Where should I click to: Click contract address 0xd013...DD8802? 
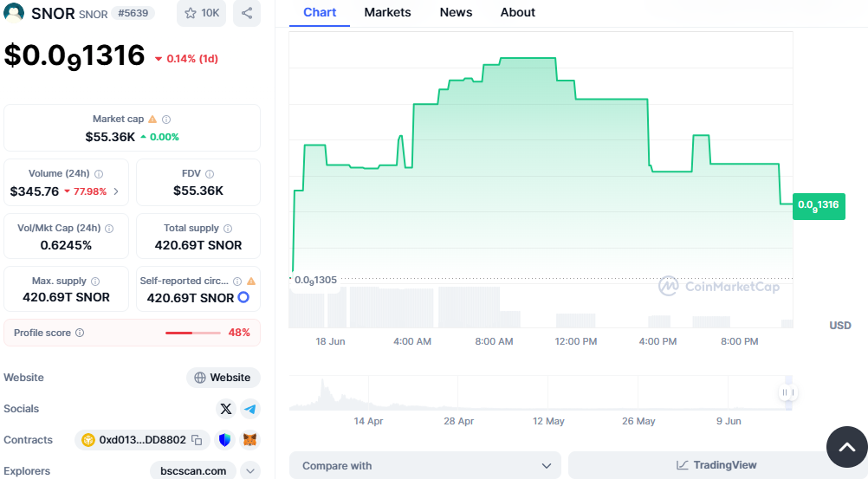coord(142,440)
